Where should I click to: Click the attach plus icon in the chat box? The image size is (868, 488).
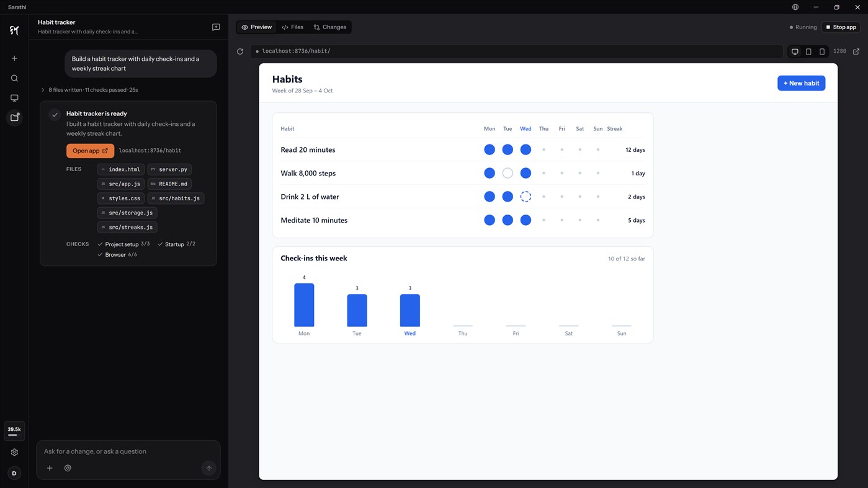[x=50, y=468]
